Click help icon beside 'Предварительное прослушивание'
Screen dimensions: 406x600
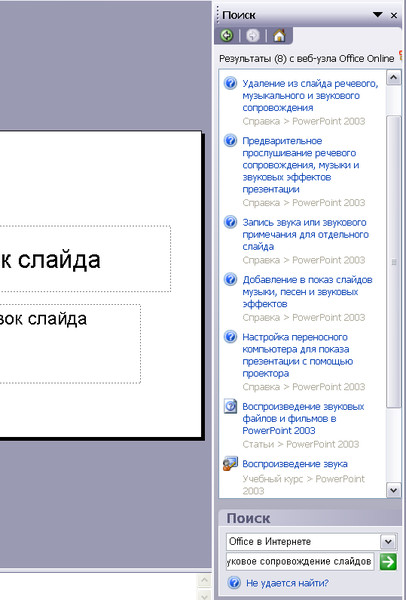(230, 140)
